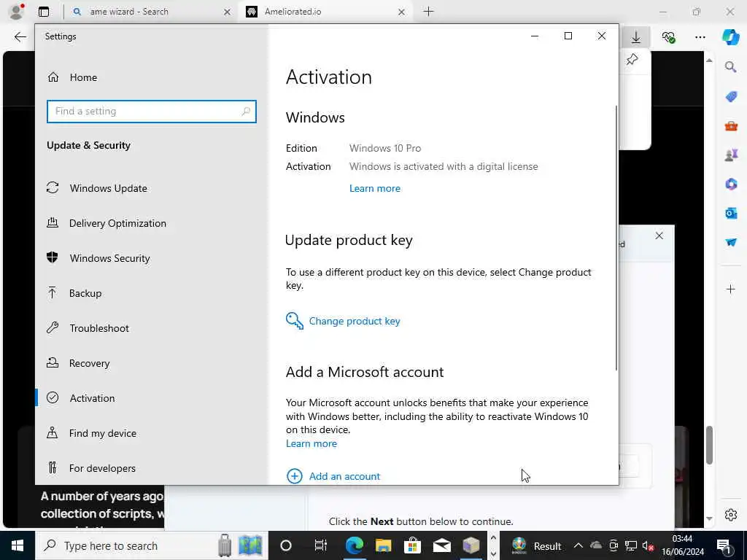This screenshot has height=560, width=747.
Task: Click the browser page scroll-up arrow
Action: point(709,61)
